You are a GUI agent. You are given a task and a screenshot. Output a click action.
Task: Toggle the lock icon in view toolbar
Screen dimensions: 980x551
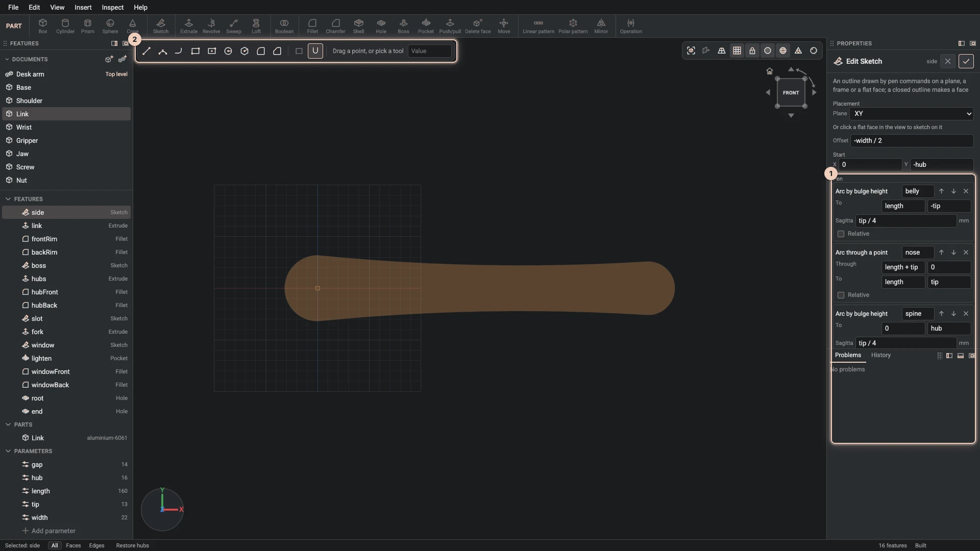click(752, 51)
